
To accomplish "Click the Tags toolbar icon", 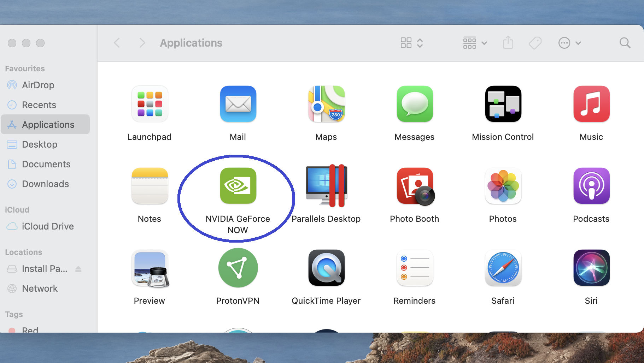I will click(535, 43).
